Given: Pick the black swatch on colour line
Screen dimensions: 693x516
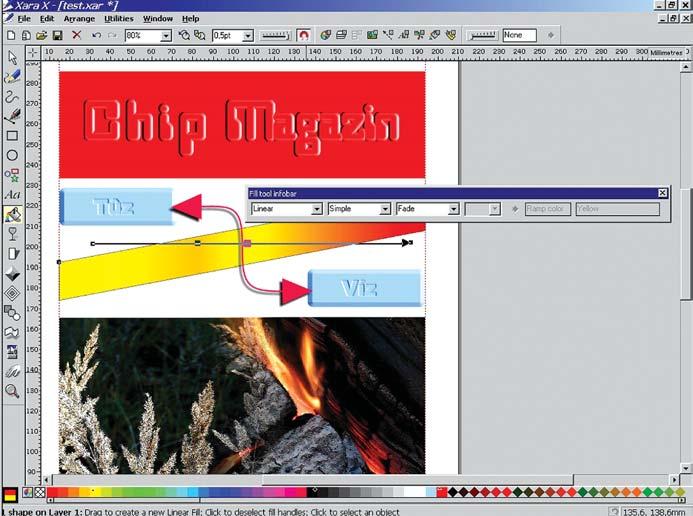Looking at the screenshot, I should [312, 492].
